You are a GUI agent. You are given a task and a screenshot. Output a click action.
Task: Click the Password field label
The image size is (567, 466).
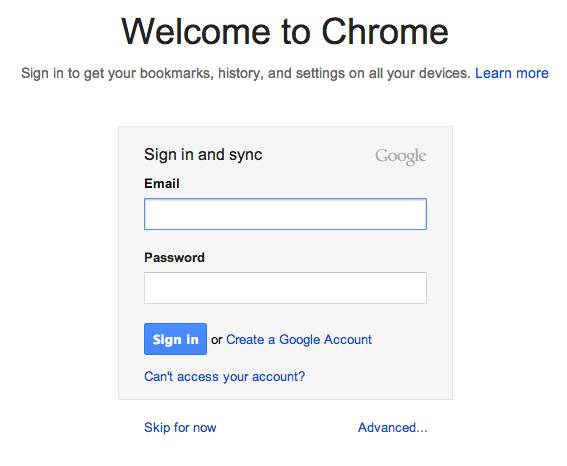174,257
